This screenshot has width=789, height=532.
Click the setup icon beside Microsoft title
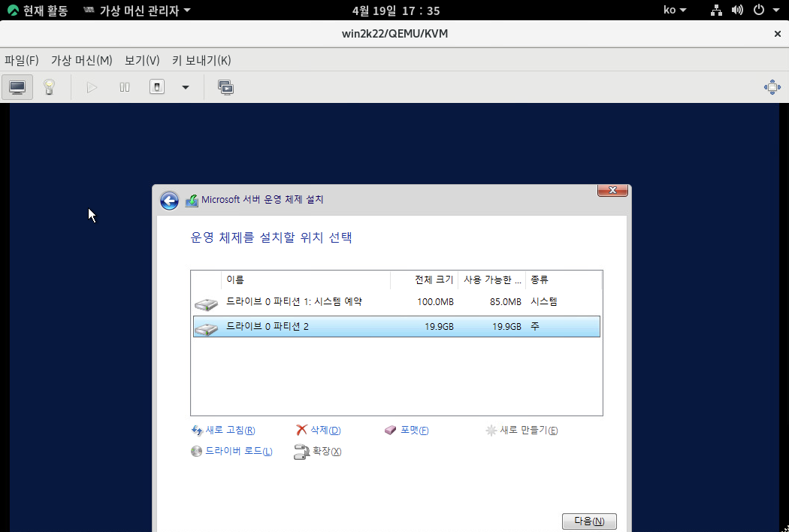192,201
